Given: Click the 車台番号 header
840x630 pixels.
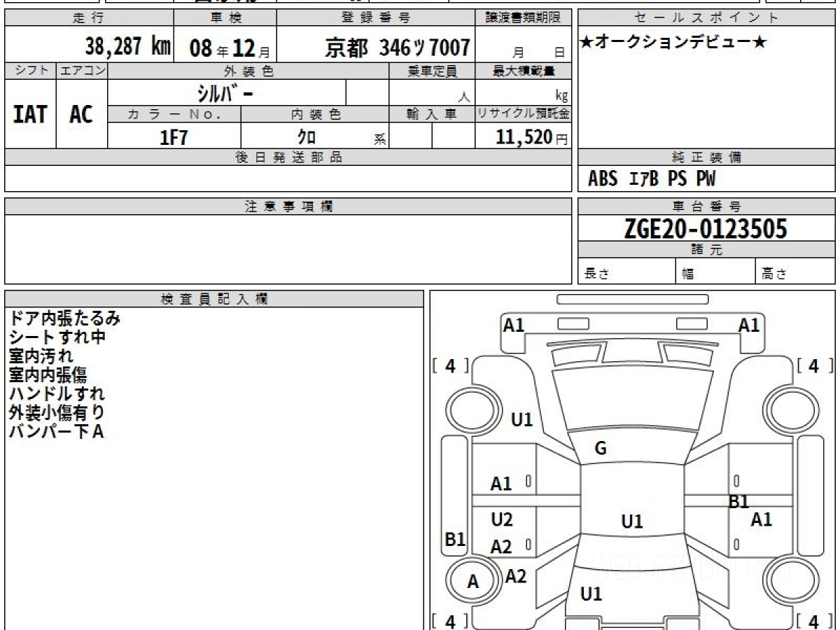Looking at the screenshot, I should click(x=706, y=206).
